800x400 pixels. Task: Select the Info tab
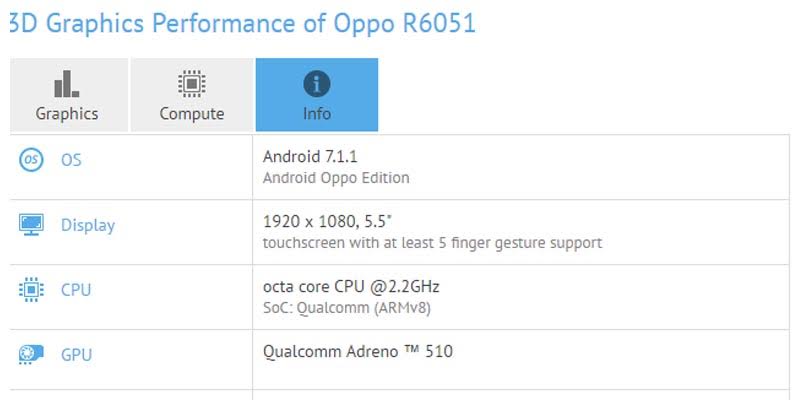[316, 113]
